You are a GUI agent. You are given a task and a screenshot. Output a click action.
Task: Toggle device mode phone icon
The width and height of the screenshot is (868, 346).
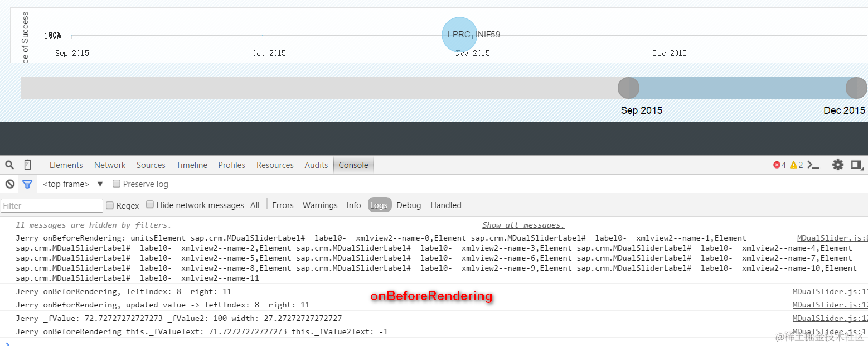[x=27, y=165]
